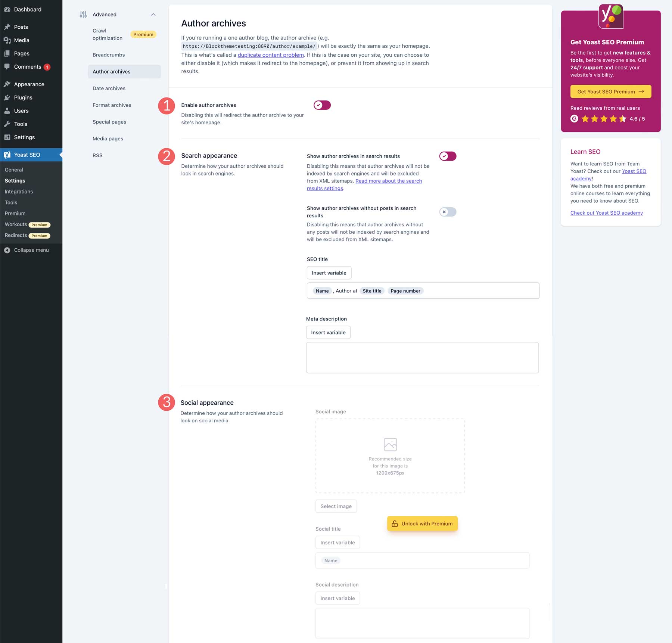
Task: Click the red comments count badge
Action: click(x=47, y=67)
